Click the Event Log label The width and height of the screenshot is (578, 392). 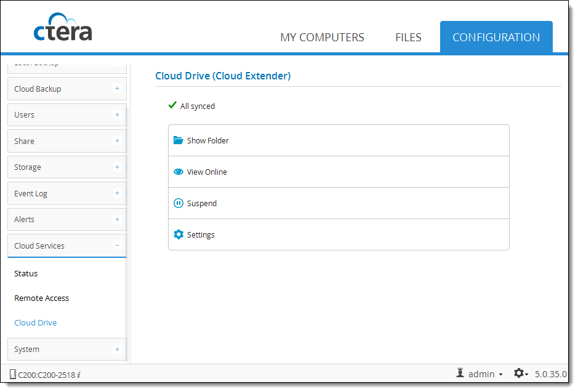click(31, 193)
